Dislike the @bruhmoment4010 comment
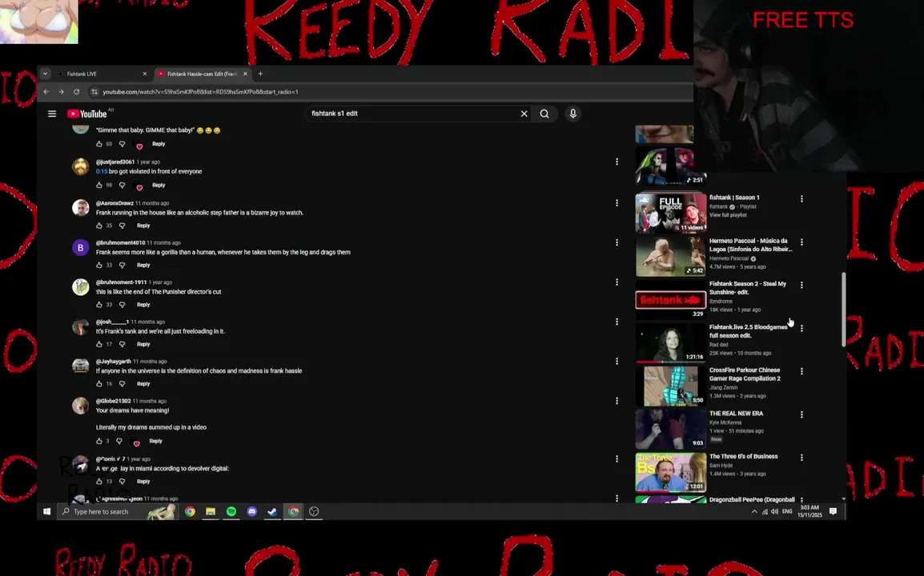Image resolution: width=924 pixels, height=576 pixels. tap(122, 265)
